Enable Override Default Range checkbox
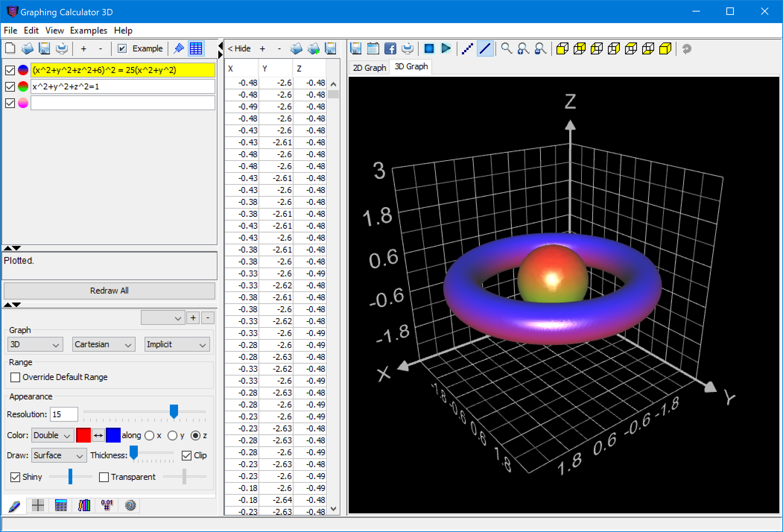 tap(15, 377)
